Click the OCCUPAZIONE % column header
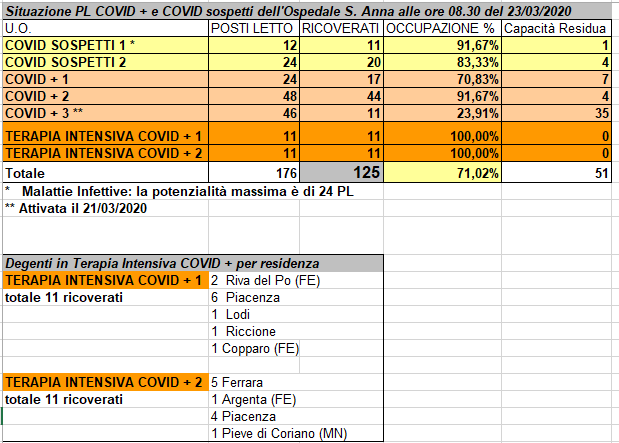The height and width of the screenshot is (443, 619). [x=442, y=28]
